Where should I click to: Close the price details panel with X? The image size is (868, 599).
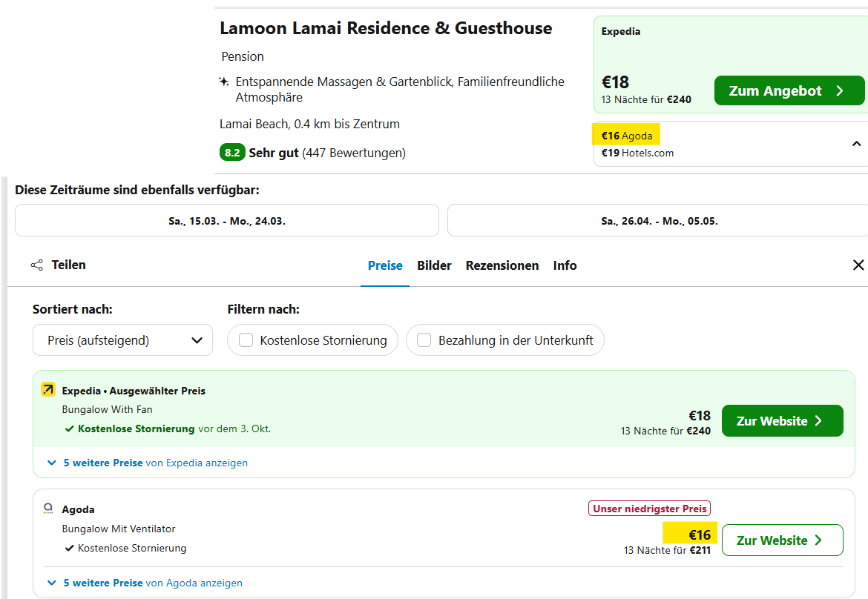(x=858, y=265)
